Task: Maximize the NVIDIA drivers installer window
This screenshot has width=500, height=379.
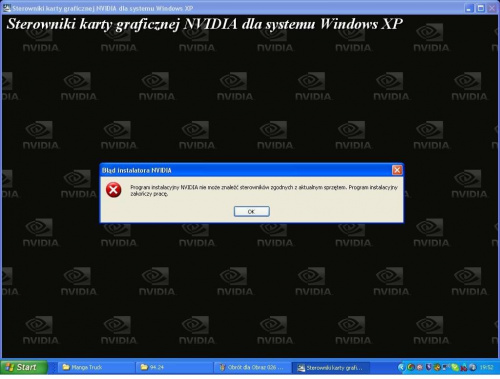Action: pos(481,9)
